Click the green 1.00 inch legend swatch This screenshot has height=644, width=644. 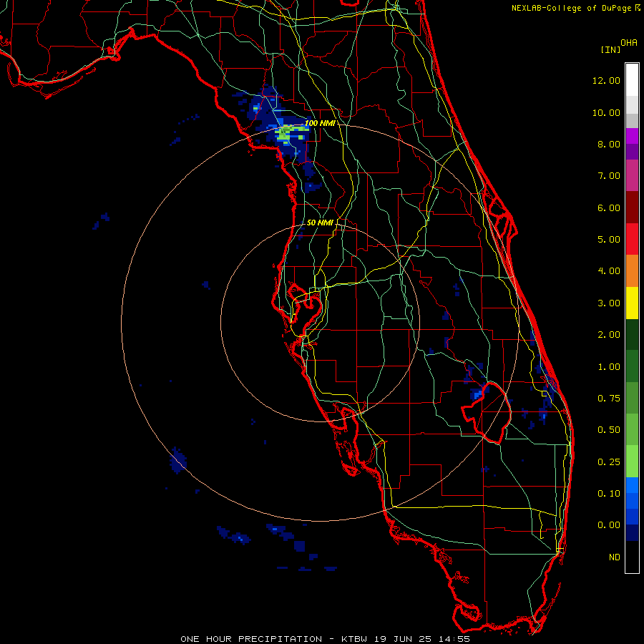pos(632,366)
